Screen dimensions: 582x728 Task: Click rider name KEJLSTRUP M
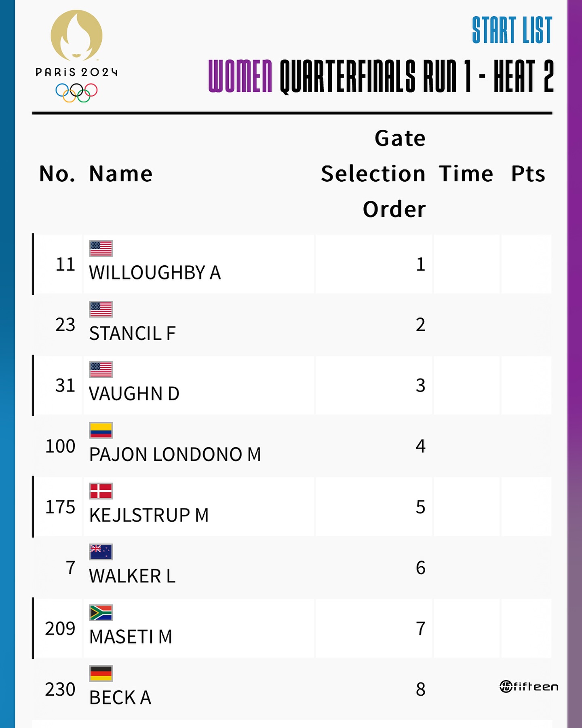click(x=149, y=515)
